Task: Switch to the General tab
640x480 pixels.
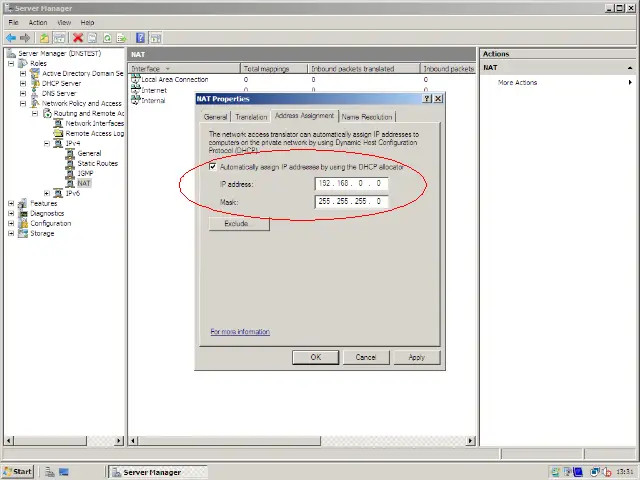Action: tap(215, 117)
